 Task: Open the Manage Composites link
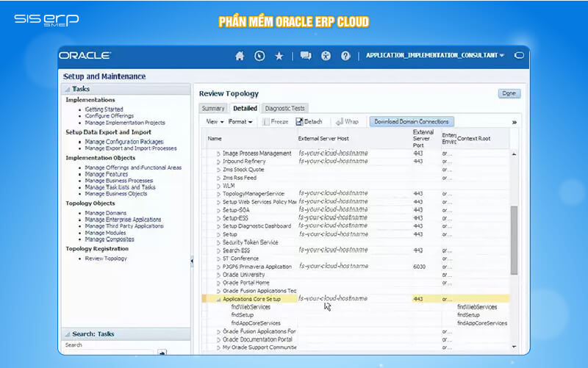click(x=109, y=239)
